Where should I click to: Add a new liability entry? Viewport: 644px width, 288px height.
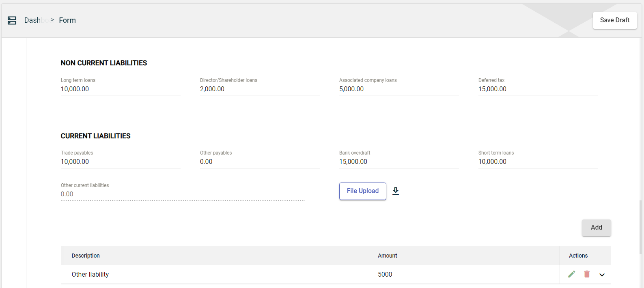(x=596, y=228)
